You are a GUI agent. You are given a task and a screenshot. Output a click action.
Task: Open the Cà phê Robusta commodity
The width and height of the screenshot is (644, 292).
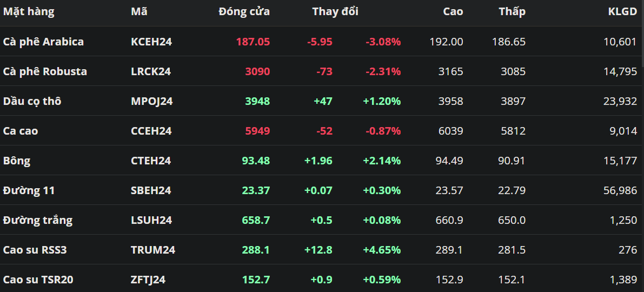45,71
